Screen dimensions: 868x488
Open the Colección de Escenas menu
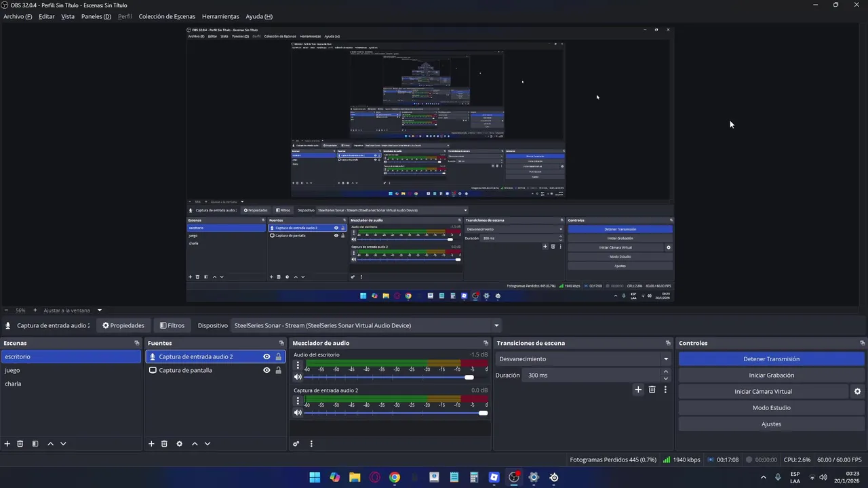click(167, 16)
